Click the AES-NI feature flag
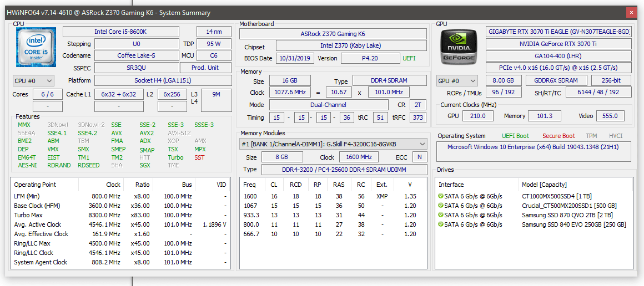The image size is (644, 286). click(27, 165)
